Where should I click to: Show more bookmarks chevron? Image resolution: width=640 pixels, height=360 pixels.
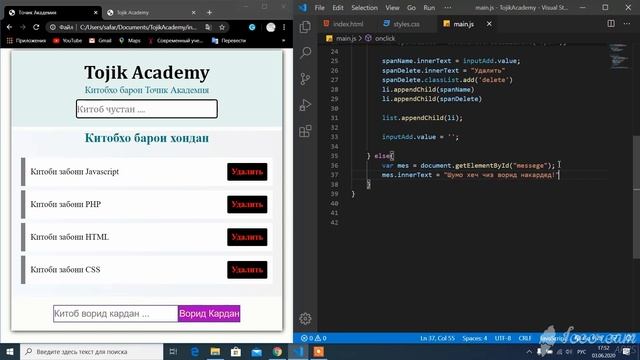284,40
